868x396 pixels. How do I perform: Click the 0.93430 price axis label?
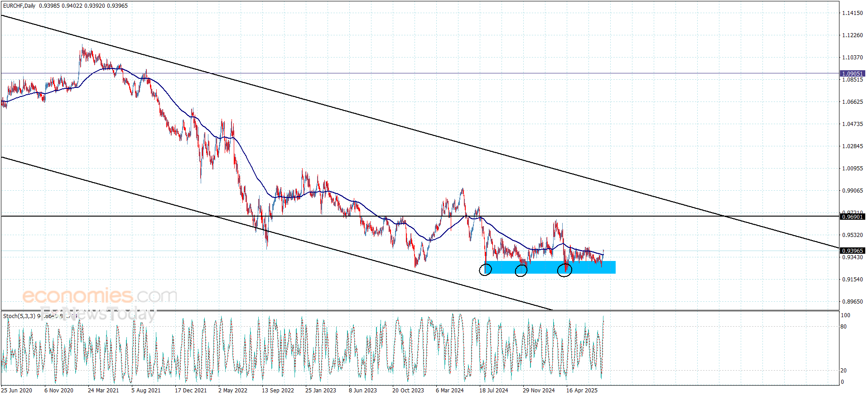pos(852,257)
